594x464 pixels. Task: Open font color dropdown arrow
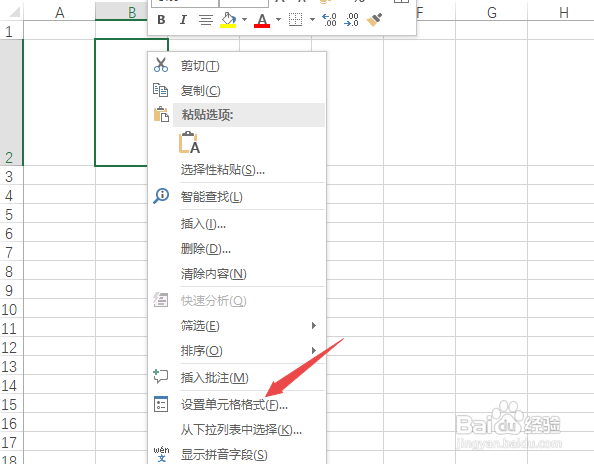point(278,19)
